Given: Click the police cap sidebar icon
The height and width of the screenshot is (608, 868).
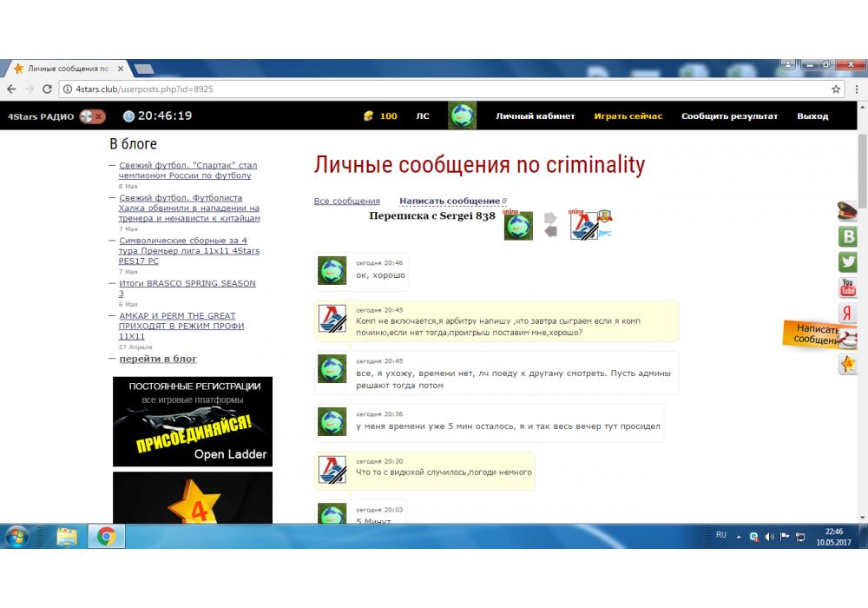Looking at the screenshot, I should 847,210.
